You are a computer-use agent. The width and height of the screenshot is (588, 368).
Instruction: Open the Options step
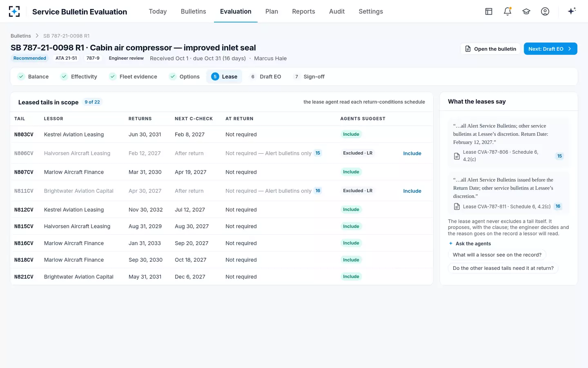[x=185, y=77]
